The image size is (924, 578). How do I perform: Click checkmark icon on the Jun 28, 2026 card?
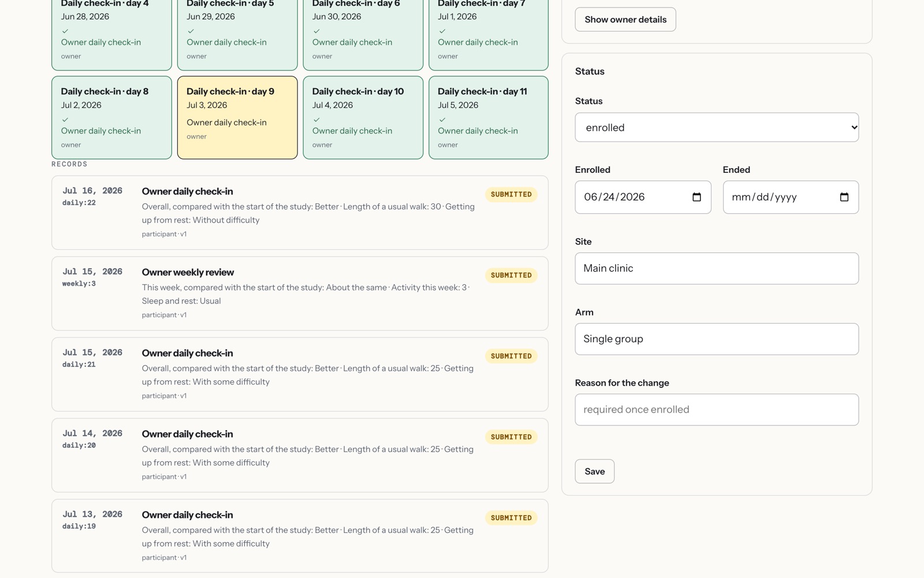pos(65,31)
